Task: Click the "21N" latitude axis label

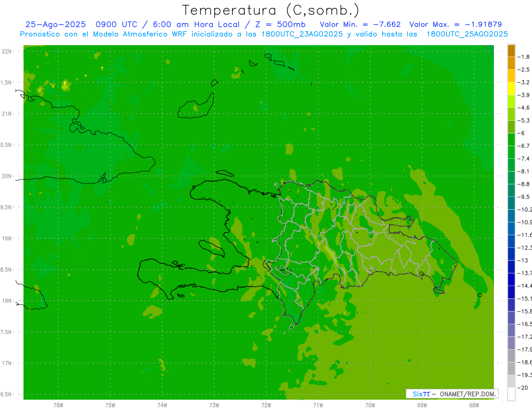Action: click(x=7, y=114)
